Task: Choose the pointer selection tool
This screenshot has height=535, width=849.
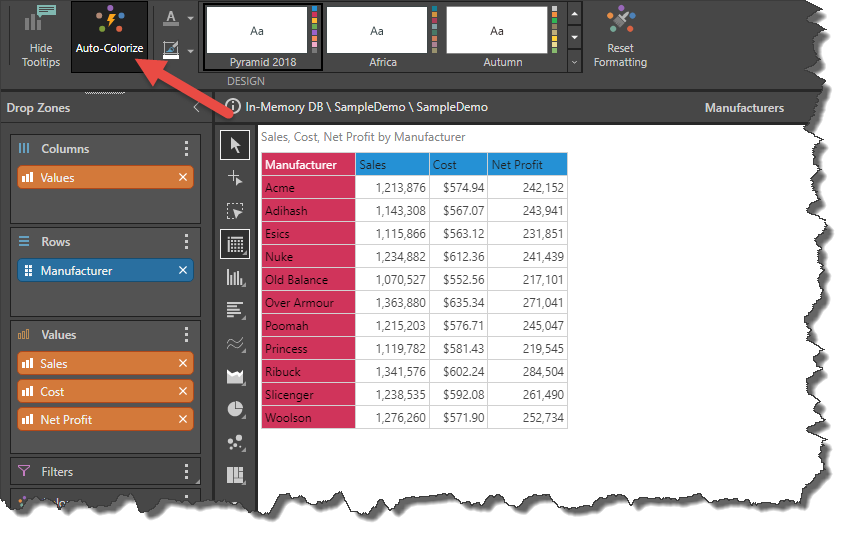Action: click(x=235, y=145)
